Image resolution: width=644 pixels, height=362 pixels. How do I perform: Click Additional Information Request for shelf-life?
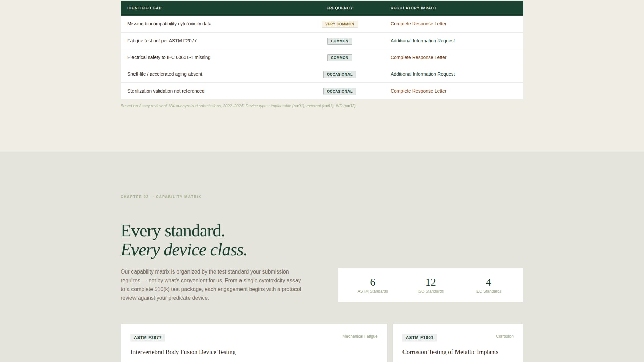click(423, 74)
